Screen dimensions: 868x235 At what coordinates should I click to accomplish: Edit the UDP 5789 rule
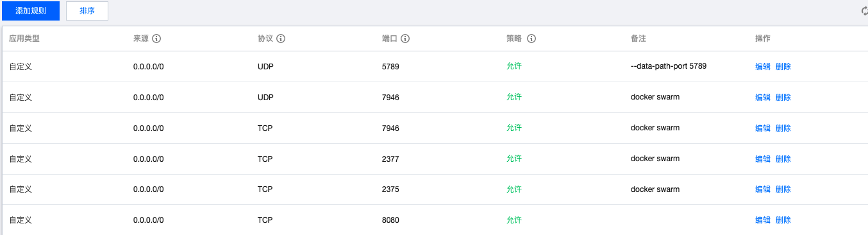click(x=763, y=66)
